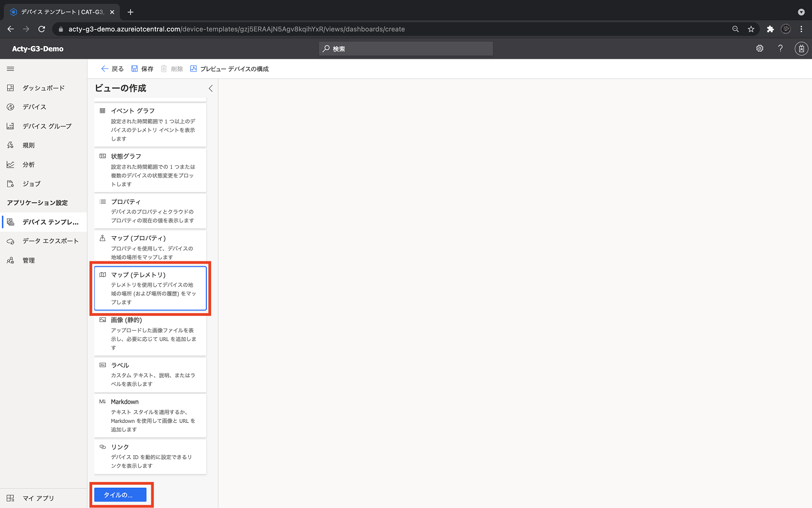This screenshot has width=812, height=508.
Task: Select the リンク tile
Action: pos(150,456)
